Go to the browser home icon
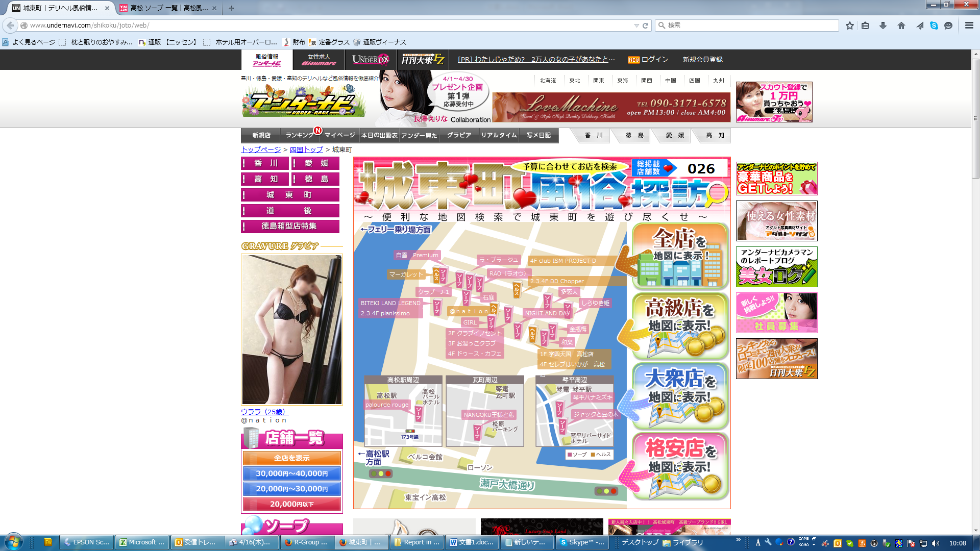 click(901, 26)
